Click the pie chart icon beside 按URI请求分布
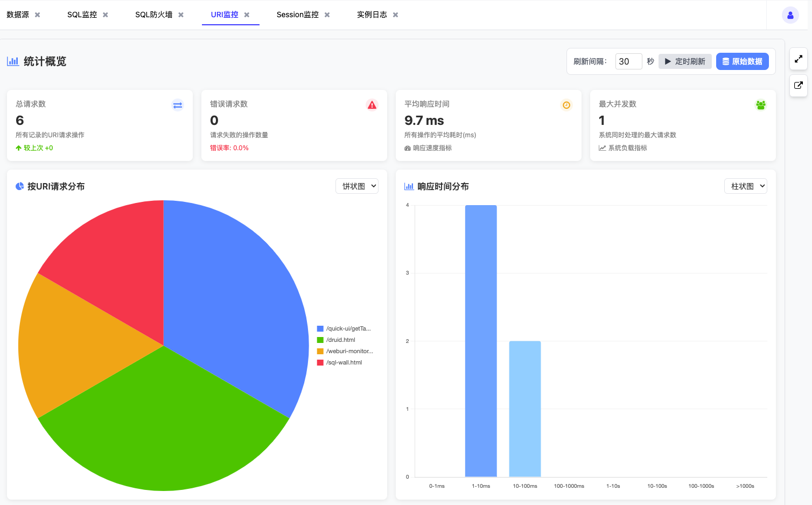The width and height of the screenshot is (812, 505). [x=19, y=186]
